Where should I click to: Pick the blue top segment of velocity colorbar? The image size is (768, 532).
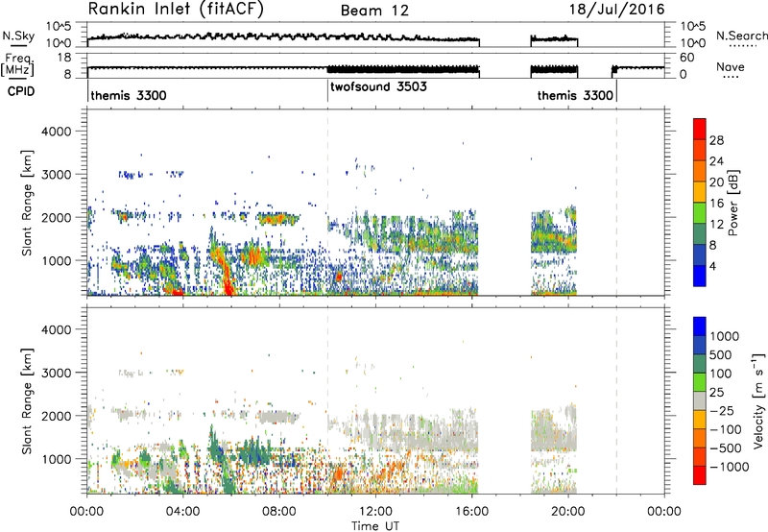coord(700,326)
